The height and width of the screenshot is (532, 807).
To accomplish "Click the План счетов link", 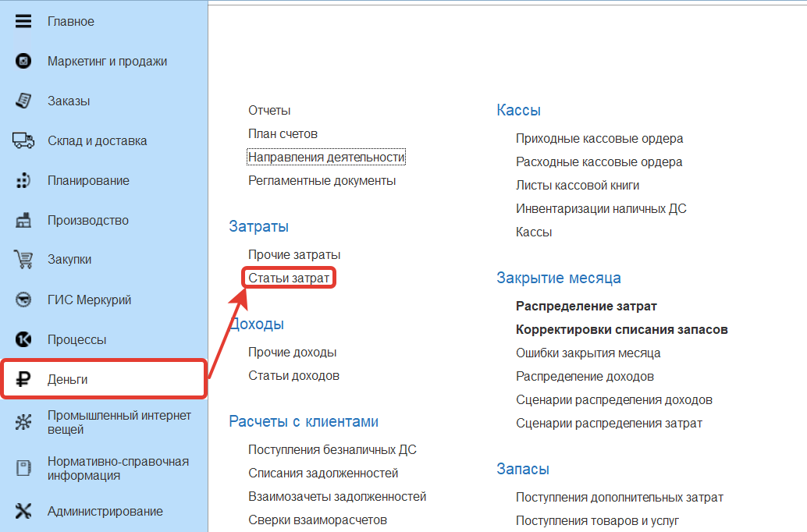I will (283, 133).
